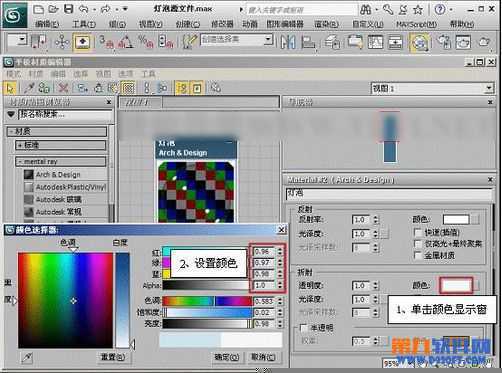The width and height of the screenshot is (502, 373).
Task: Expand the 标准 materials group
Action: click(x=61, y=145)
